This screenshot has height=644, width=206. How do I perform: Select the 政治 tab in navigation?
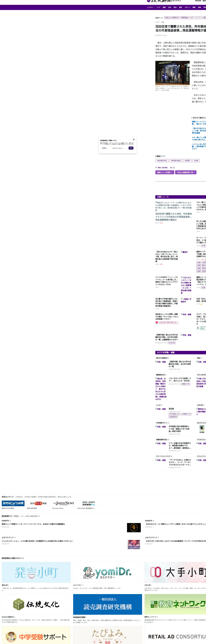pos(175,8)
